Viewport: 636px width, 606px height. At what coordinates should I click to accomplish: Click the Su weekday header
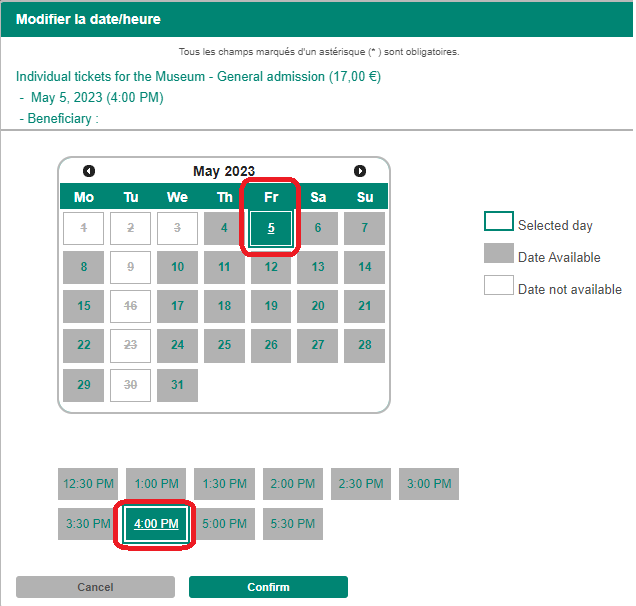(365, 197)
